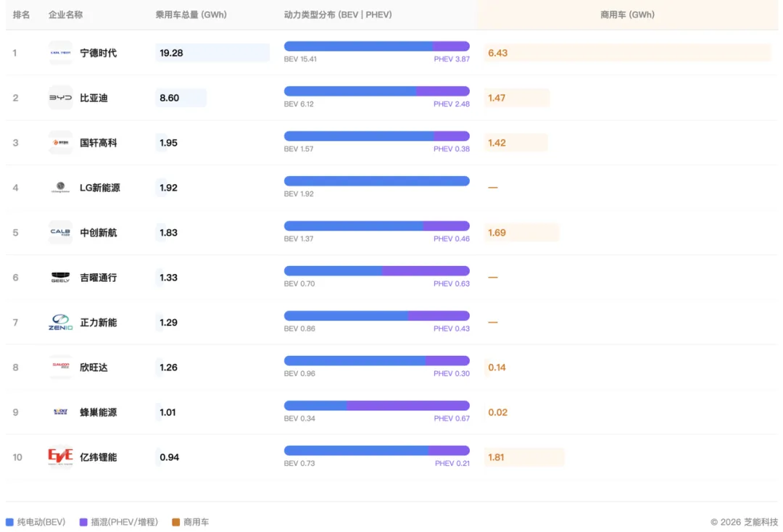Click the Zenio logo for 正力新能

tap(60, 323)
